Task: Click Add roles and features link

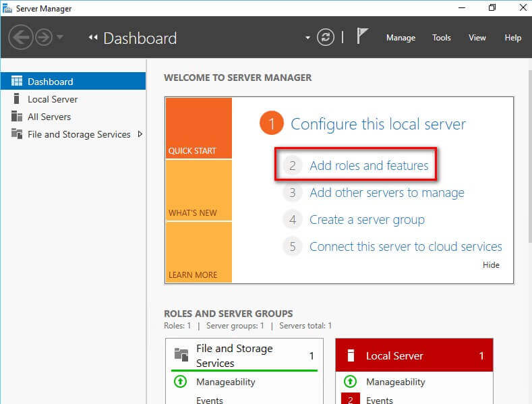Action: (x=369, y=166)
